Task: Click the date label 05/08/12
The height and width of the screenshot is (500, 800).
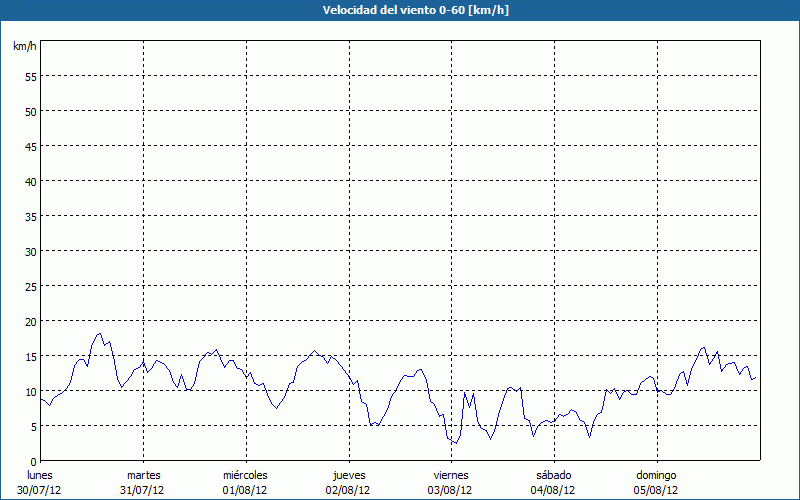Action: pos(656,490)
